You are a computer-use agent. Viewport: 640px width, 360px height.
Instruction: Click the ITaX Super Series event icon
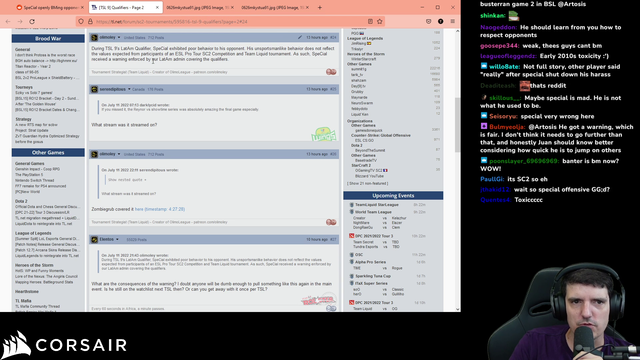[x=351, y=283]
